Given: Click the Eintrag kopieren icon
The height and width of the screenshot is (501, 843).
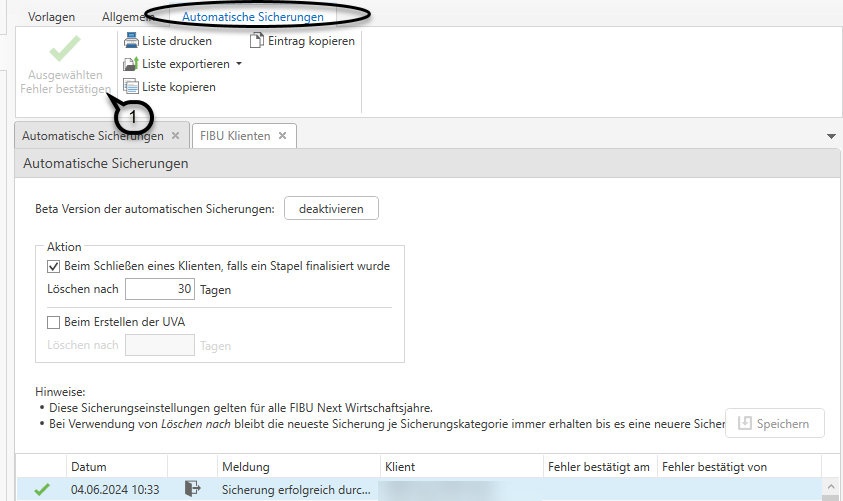Looking at the screenshot, I should pyautogui.click(x=257, y=41).
